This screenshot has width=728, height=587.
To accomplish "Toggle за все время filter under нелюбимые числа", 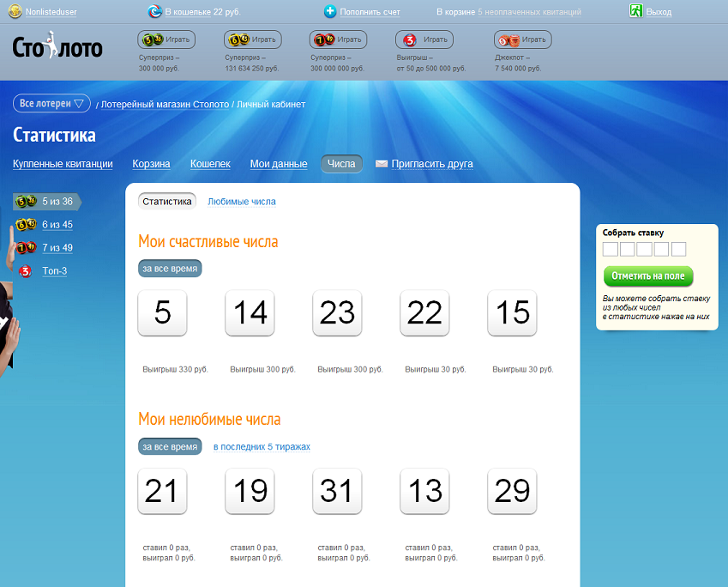I will 170,447.
